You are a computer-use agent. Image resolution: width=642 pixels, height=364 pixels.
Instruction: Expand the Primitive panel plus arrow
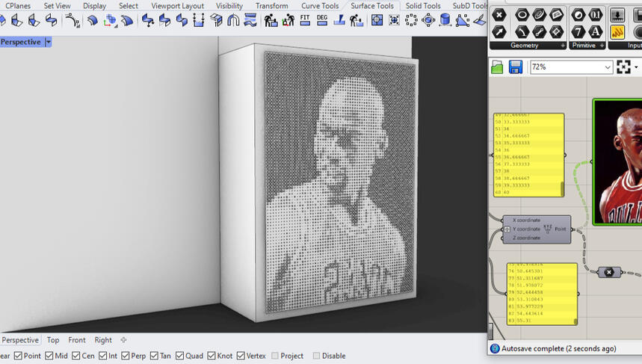(x=602, y=46)
